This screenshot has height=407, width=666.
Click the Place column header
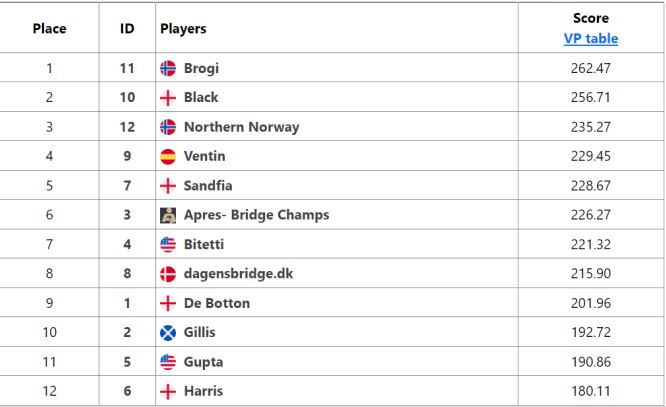(48, 29)
